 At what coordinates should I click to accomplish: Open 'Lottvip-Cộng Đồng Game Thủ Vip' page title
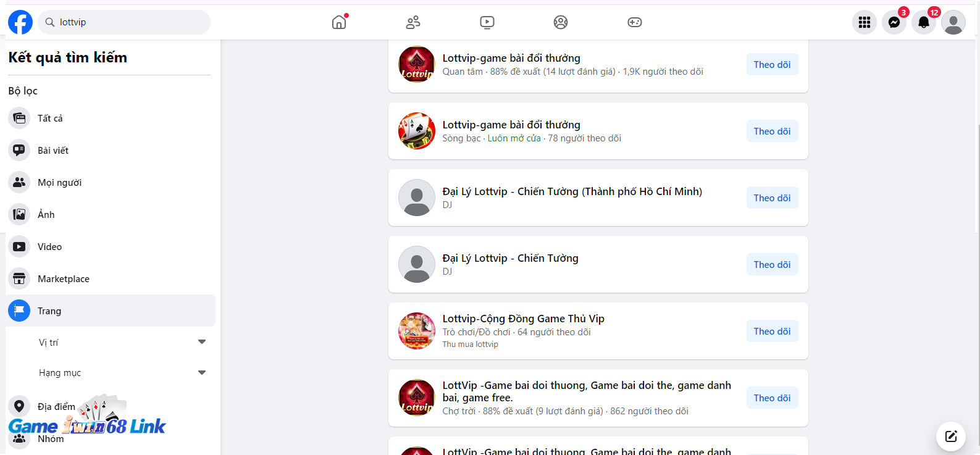click(523, 319)
